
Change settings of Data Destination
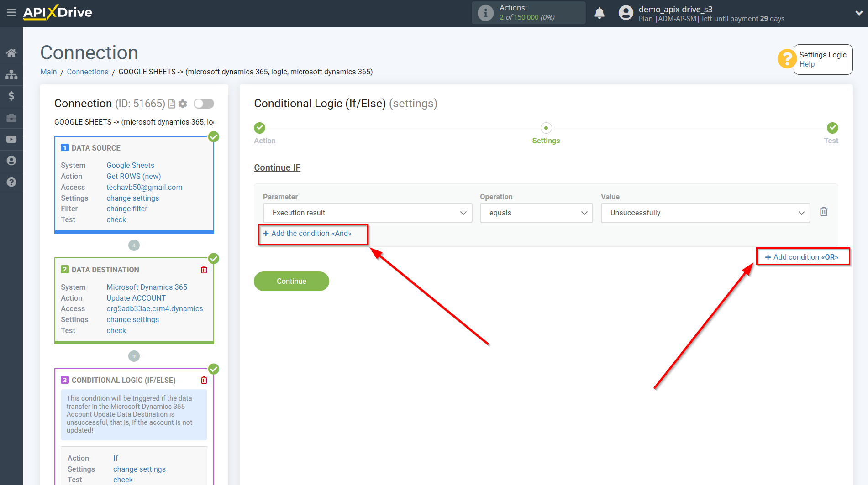pyautogui.click(x=132, y=319)
